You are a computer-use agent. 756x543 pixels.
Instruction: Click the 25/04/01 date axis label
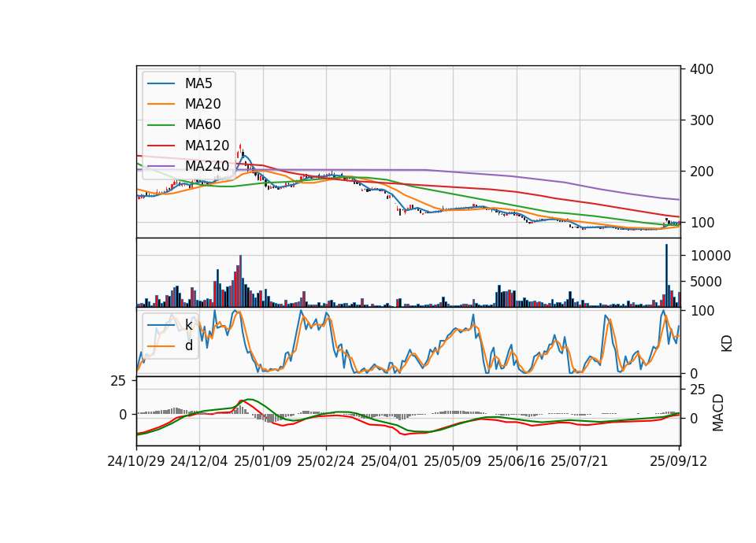click(389, 461)
